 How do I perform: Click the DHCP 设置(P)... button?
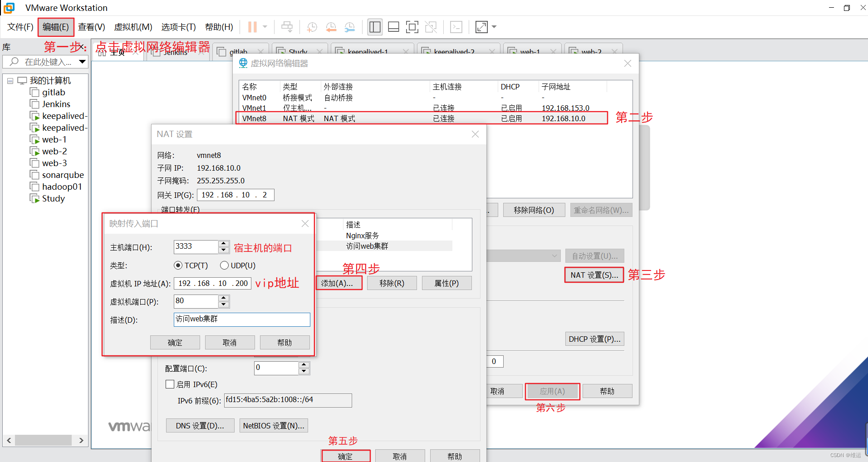[x=595, y=339]
